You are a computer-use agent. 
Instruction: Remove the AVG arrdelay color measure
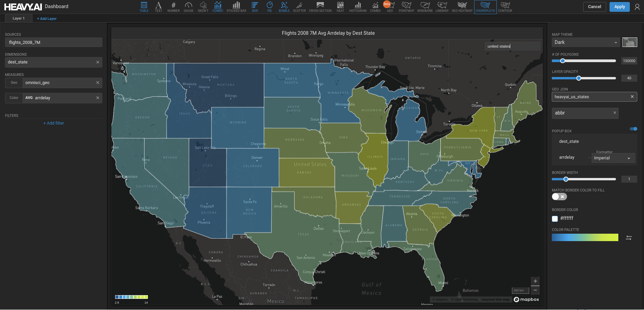98,98
